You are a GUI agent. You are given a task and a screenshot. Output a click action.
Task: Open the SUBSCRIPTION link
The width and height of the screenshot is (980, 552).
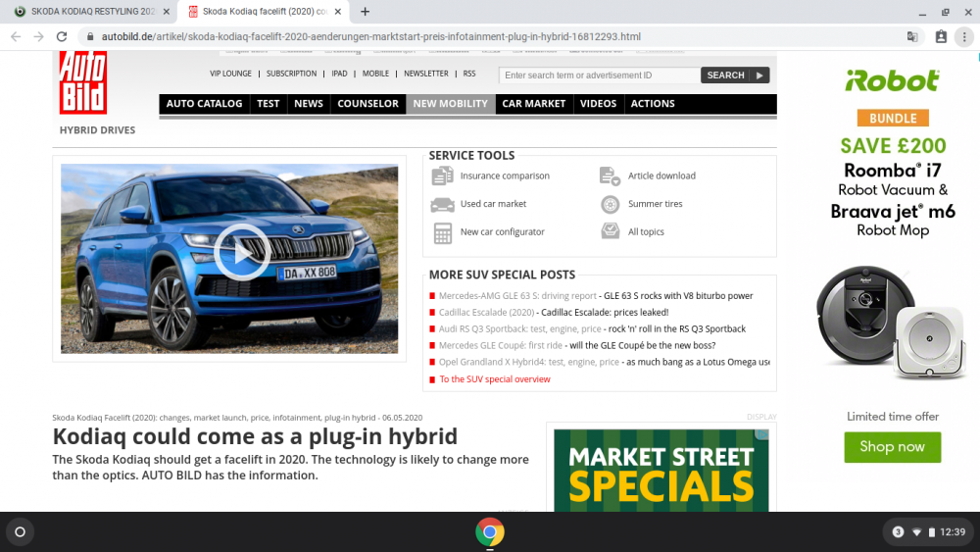tap(291, 74)
